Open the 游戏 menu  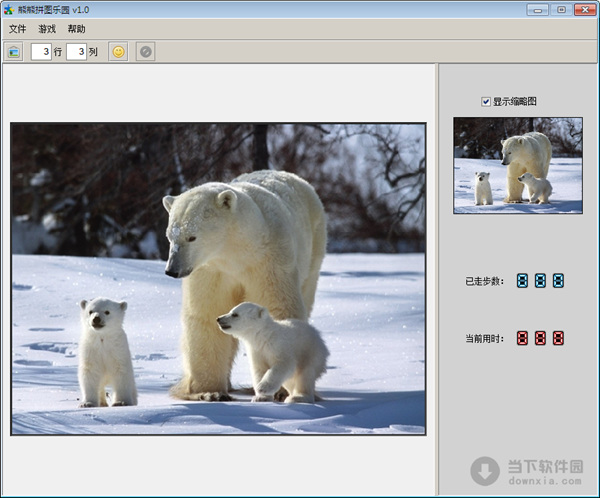(x=47, y=29)
